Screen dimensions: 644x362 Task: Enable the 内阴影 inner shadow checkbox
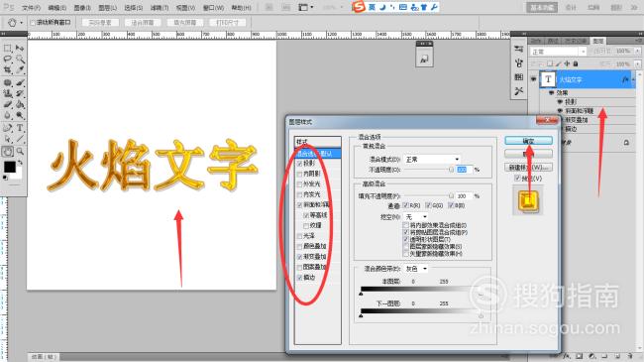300,174
